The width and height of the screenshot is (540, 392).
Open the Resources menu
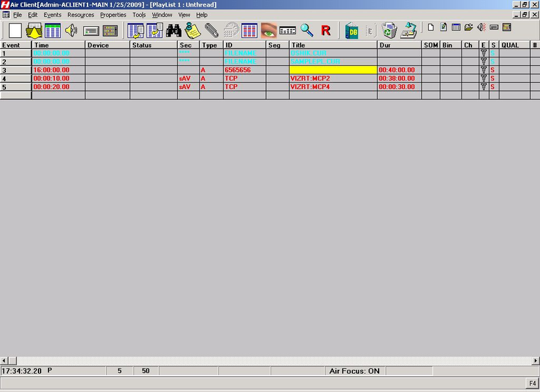80,14
